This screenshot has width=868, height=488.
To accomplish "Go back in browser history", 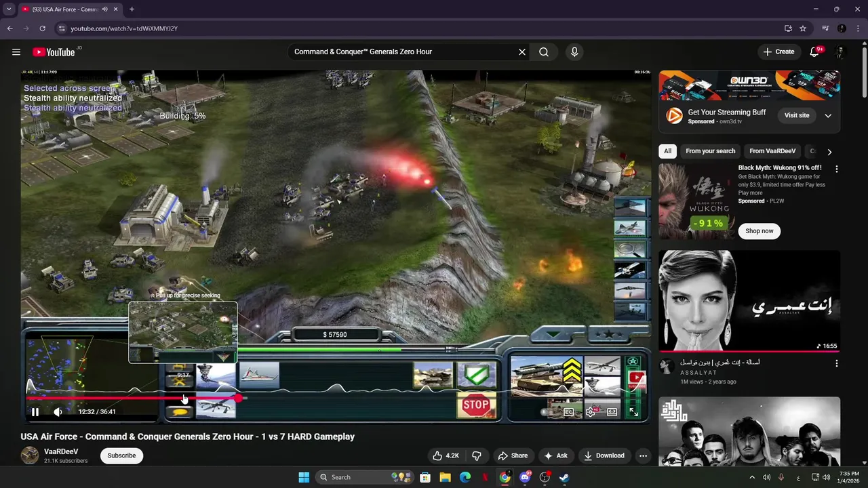I will point(9,28).
